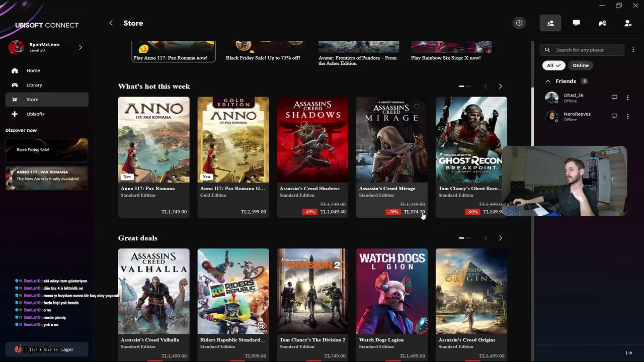Open more options for NeroReeves
This screenshot has width=644, height=362.
pyautogui.click(x=627, y=116)
